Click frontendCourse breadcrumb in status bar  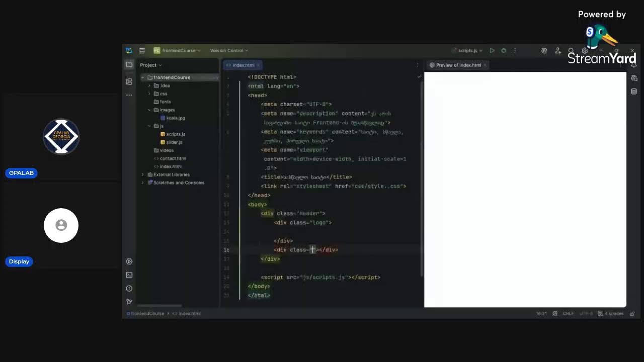[146, 313]
